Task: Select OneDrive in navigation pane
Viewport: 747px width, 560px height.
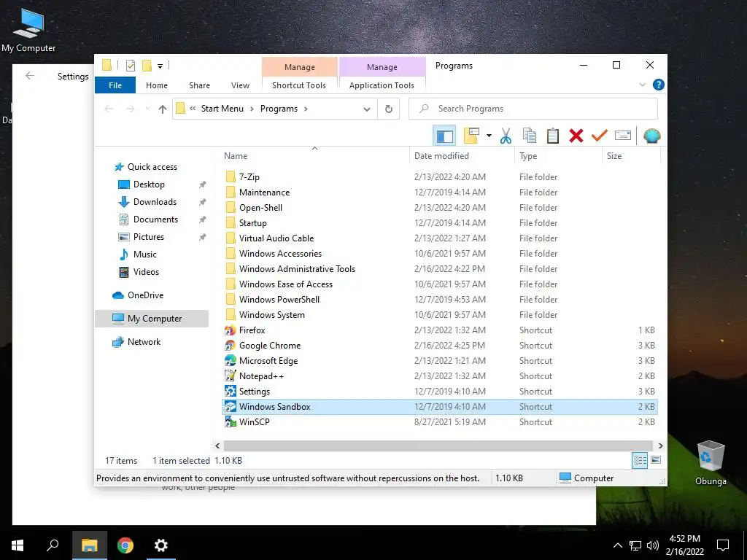Action: pos(145,295)
